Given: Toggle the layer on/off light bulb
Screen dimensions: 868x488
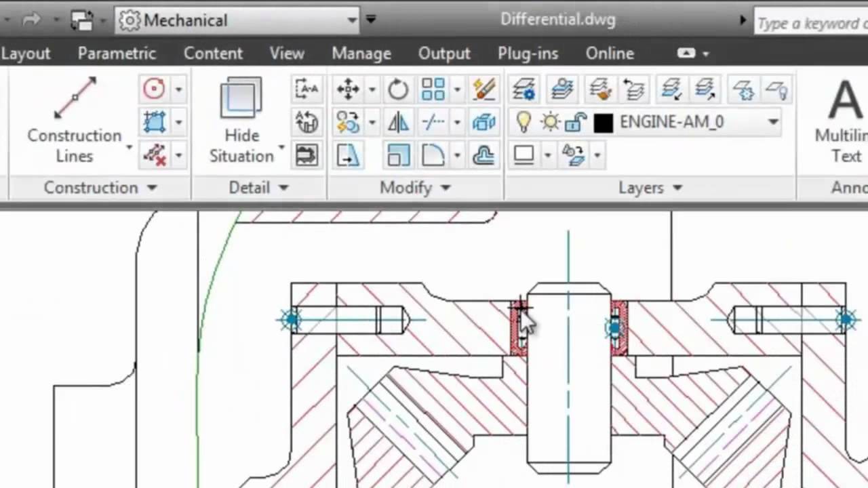Looking at the screenshot, I should click(x=524, y=122).
